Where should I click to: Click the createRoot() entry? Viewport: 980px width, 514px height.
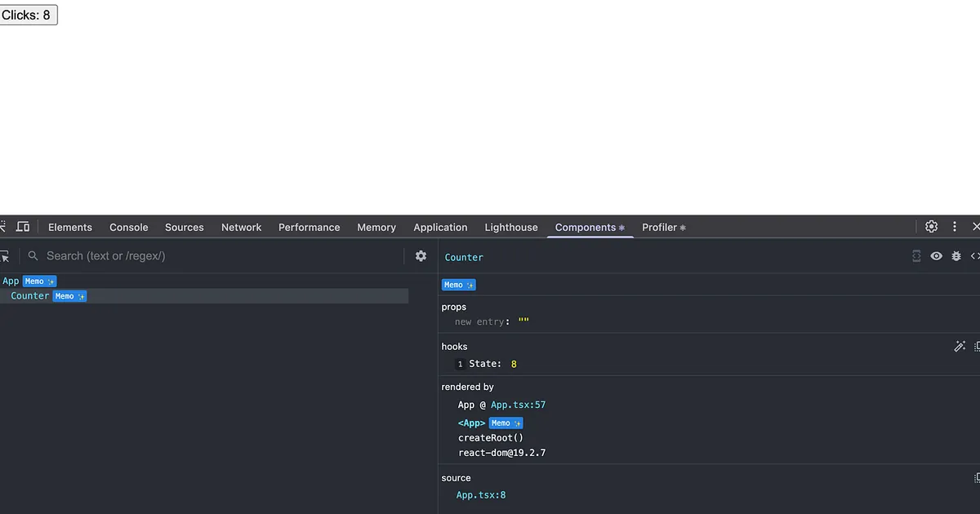pos(491,438)
